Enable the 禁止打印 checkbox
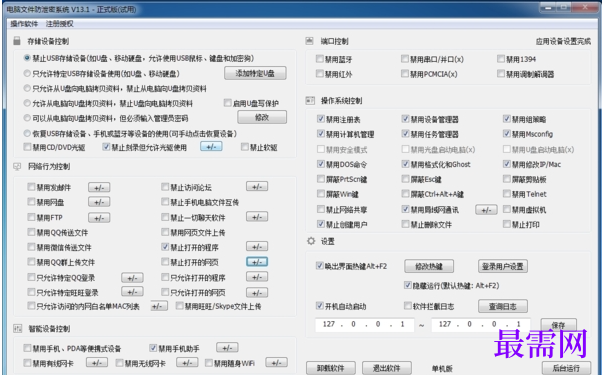Image resolution: width=606 pixels, height=375 pixels. [507, 224]
